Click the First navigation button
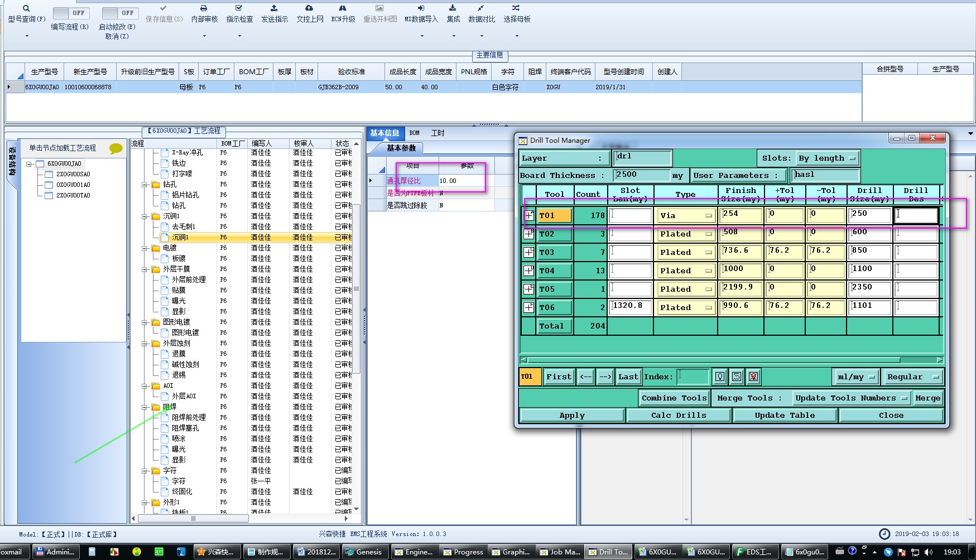Screen dimensions: 976x560 (x=559, y=376)
